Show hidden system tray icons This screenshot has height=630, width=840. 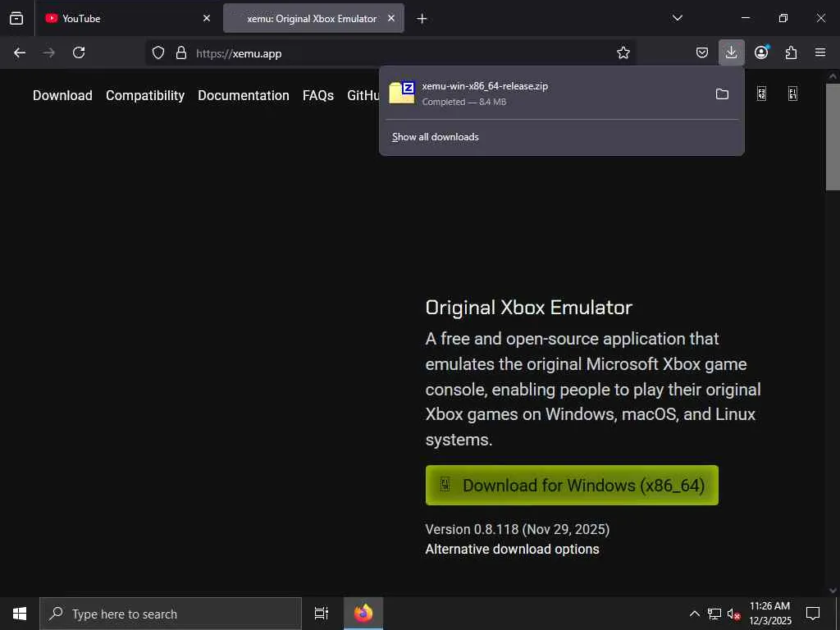pos(694,614)
